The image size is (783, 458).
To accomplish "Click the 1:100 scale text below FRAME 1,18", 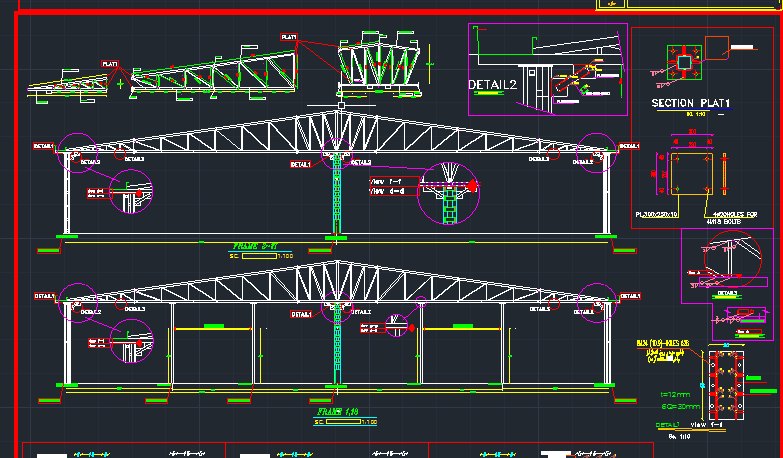I will (x=369, y=422).
